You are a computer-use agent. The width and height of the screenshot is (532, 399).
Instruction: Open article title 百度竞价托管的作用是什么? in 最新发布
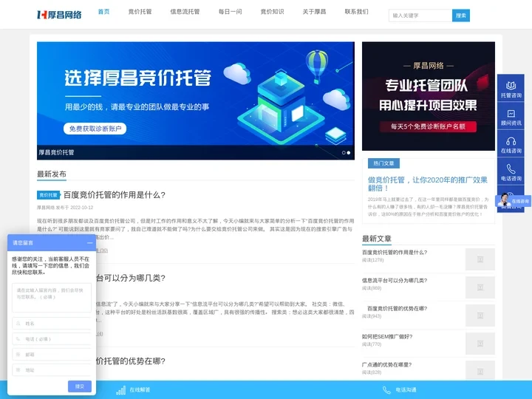click(x=115, y=195)
